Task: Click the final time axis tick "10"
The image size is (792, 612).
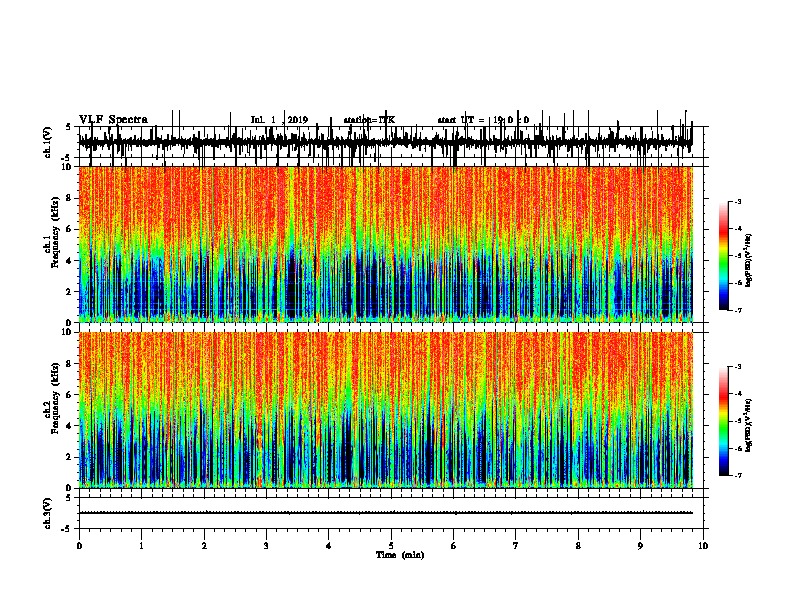Action: pos(703,546)
